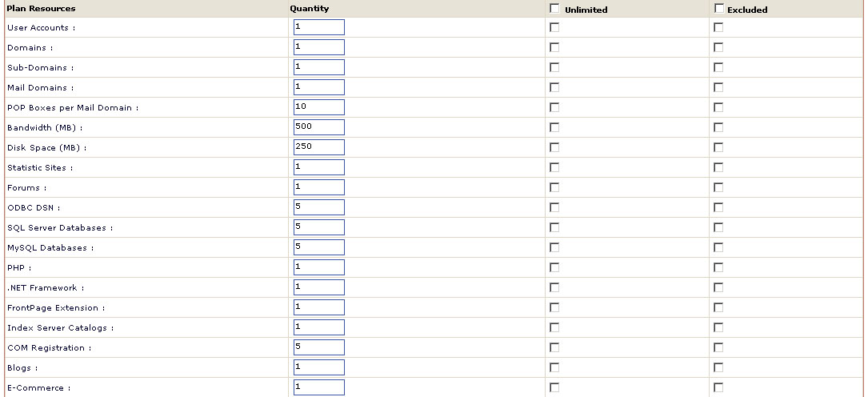Enable Unlimited for Sub-Domains
Screen dimensions: 868x397
(554, 67)
